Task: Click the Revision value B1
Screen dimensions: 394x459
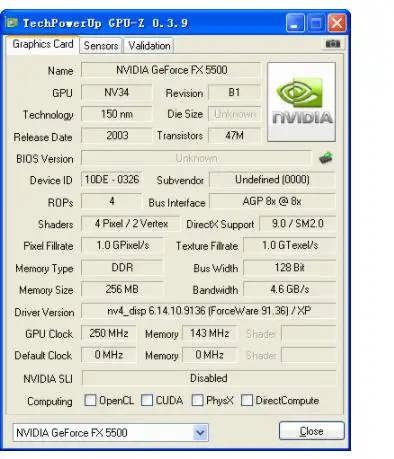Action: coord(234,92)
